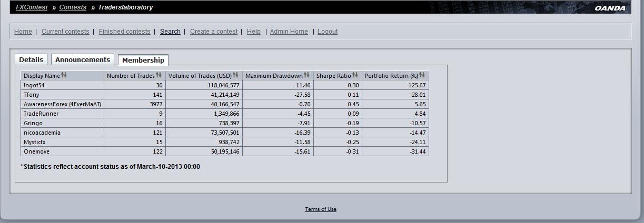Open the Contests breadcrumb link
The width and height of the screenshot is (644, 223).
click(73, 7)
